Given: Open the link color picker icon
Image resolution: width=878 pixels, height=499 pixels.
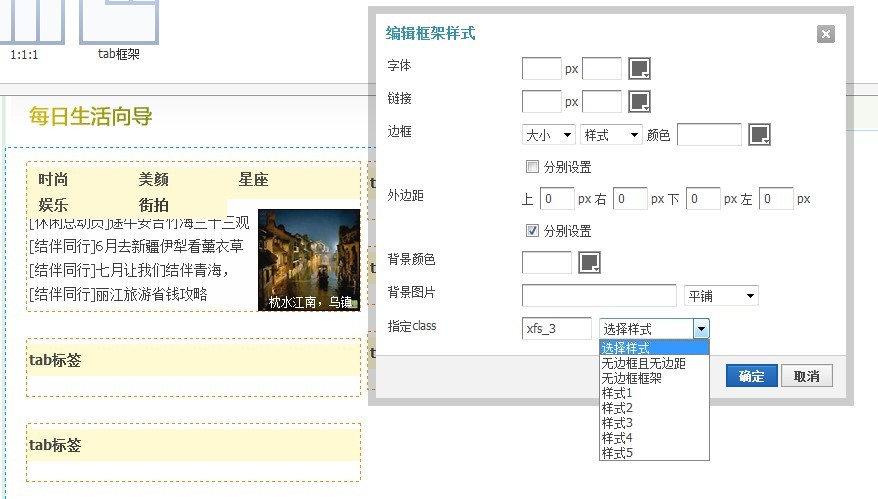Looking at the screenshot, I should coord(639,101).
